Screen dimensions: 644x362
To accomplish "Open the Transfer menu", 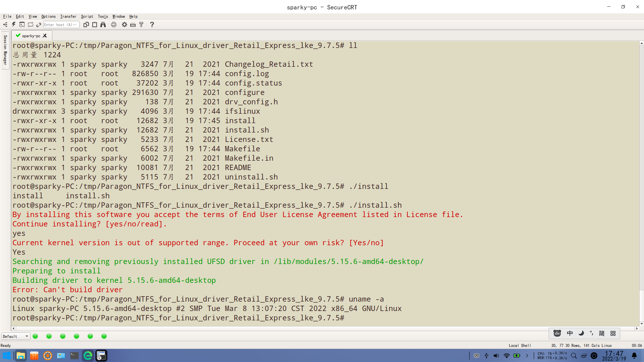I will (68, 16).
